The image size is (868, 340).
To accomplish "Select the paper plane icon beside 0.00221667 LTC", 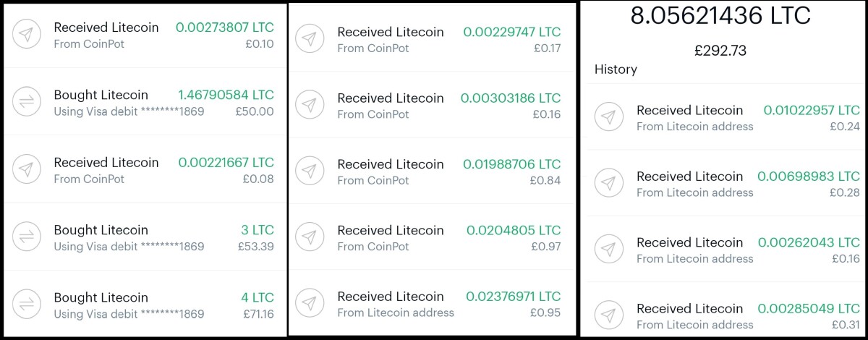I will (x=27, y=170).
